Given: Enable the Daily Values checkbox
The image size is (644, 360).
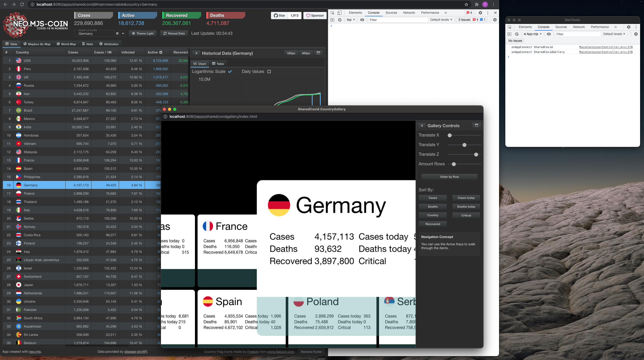Looking at the screenshot, I should pos(269,71).
